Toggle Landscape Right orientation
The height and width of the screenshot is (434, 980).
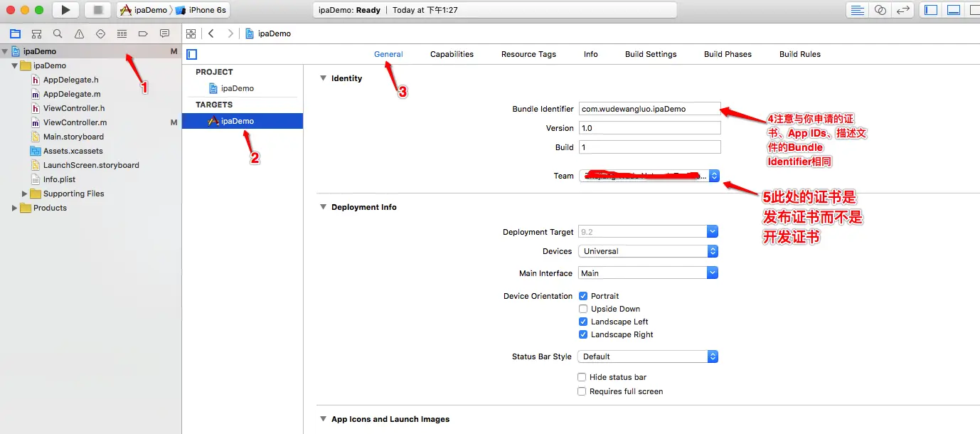pos(583,334)
